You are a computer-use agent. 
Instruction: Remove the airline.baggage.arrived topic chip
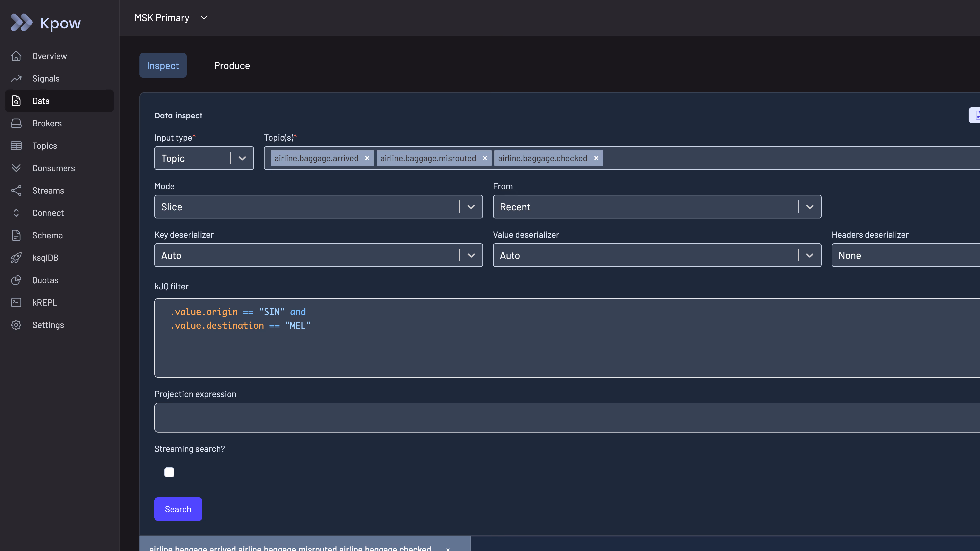[x=367, y=158]
